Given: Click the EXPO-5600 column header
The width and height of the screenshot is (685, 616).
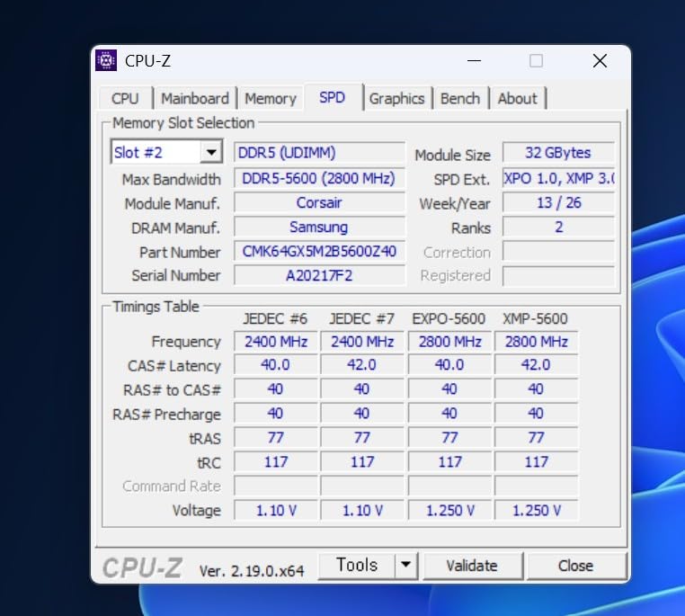Looking at the screenshot, I should point(449,318).
